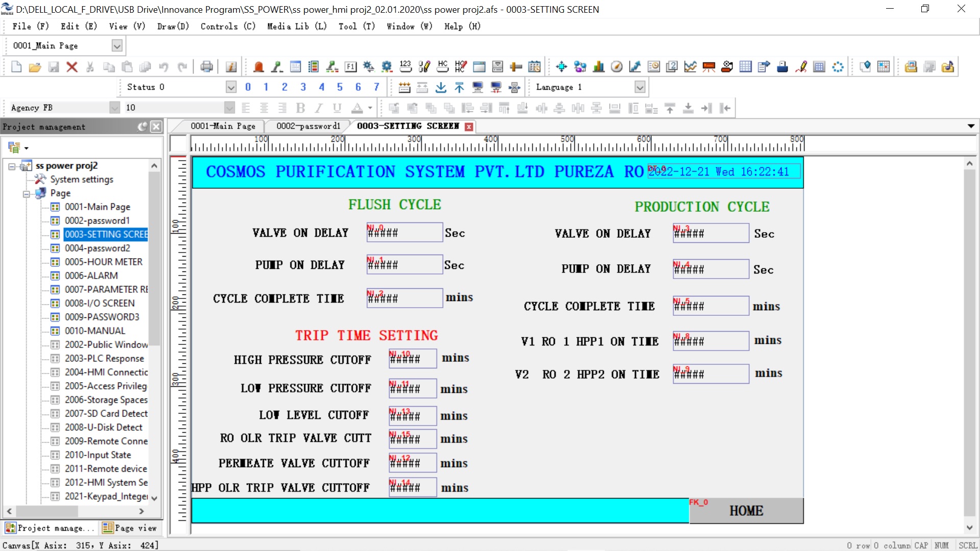Collapse the Page tree node
The image size is (980, 551).
pyautogui.click(x=26, y=193)
